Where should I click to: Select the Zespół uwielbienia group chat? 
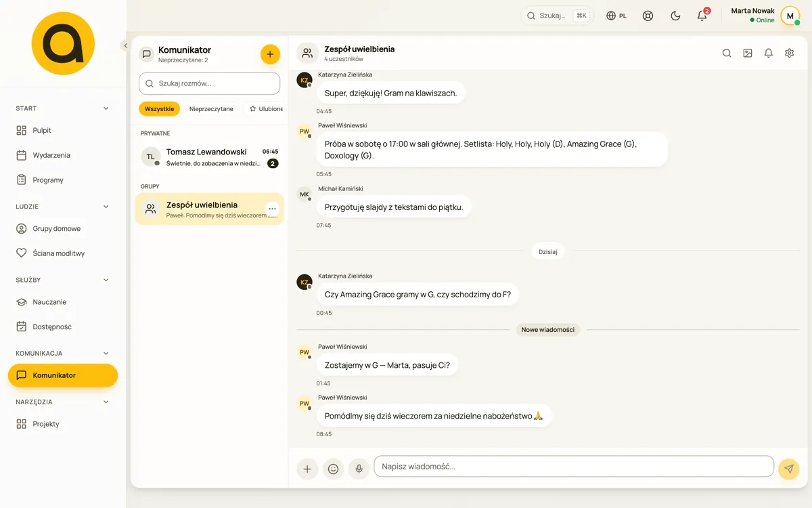point(210,209)
